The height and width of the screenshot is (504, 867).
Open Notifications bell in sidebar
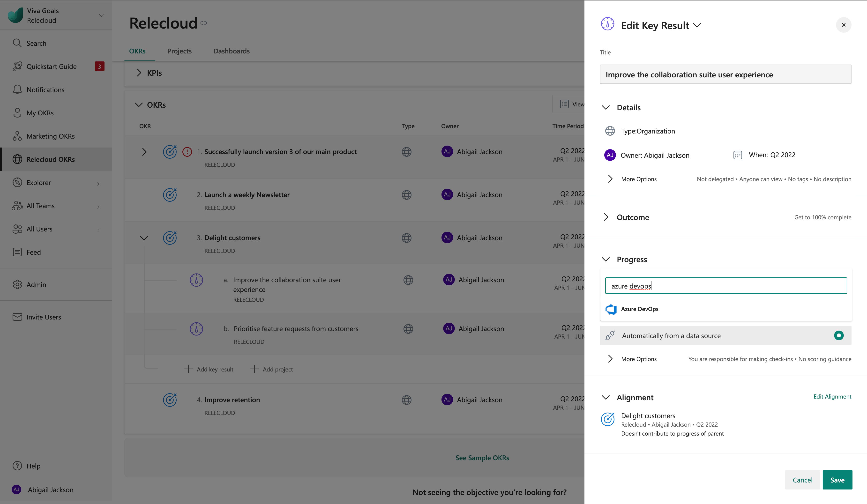(x=17, y=89)
